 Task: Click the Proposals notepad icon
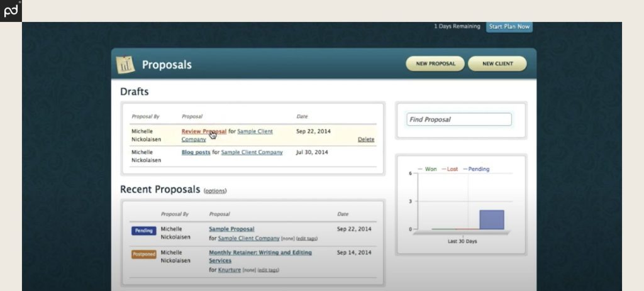pyautogui.click(x=126, y=65)
